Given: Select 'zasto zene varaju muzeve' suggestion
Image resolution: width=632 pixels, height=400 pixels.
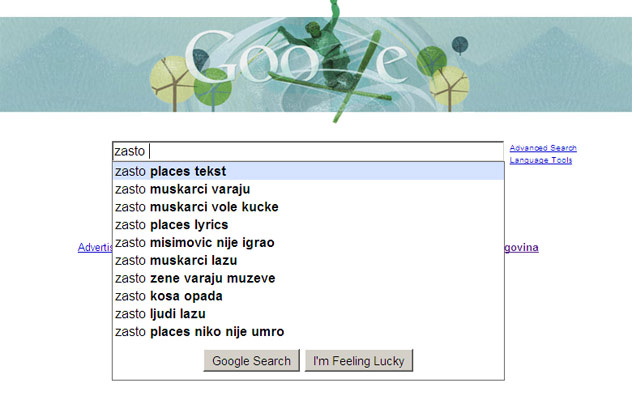Looking at the screenshot, I should pos(308,278).
